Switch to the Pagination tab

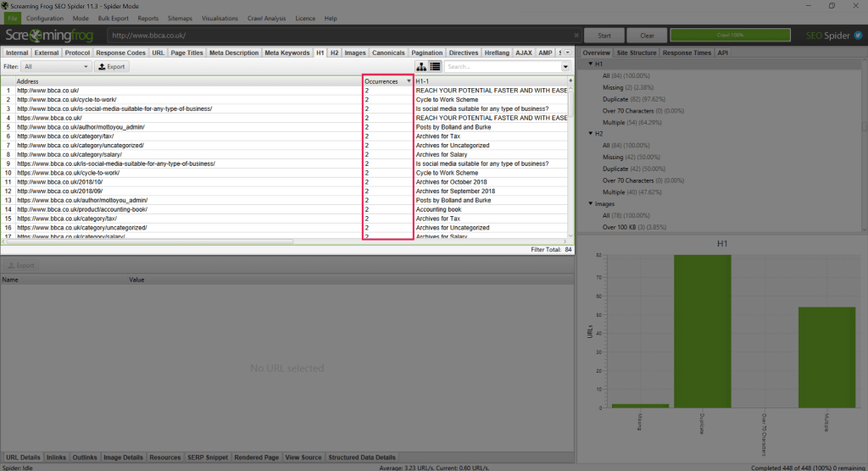pyautogui.click(x=427, y=53)
